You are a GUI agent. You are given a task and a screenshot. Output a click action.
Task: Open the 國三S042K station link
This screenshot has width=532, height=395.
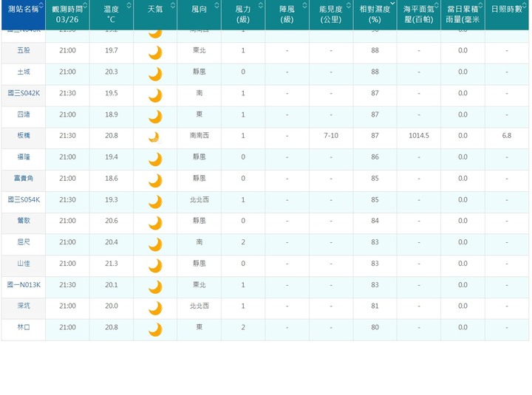click(24, 93)
